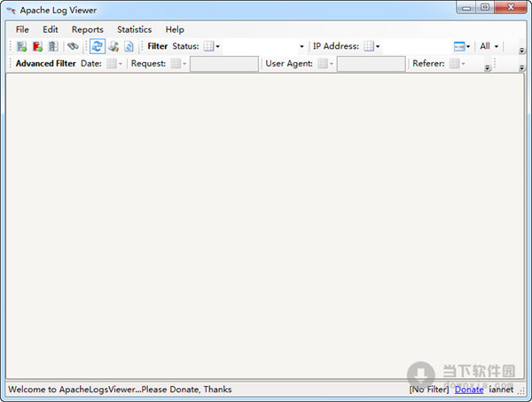Screen dimensions: 532x402
Task: Click the bold Filter toolbar label
Action: coord(158,46)
